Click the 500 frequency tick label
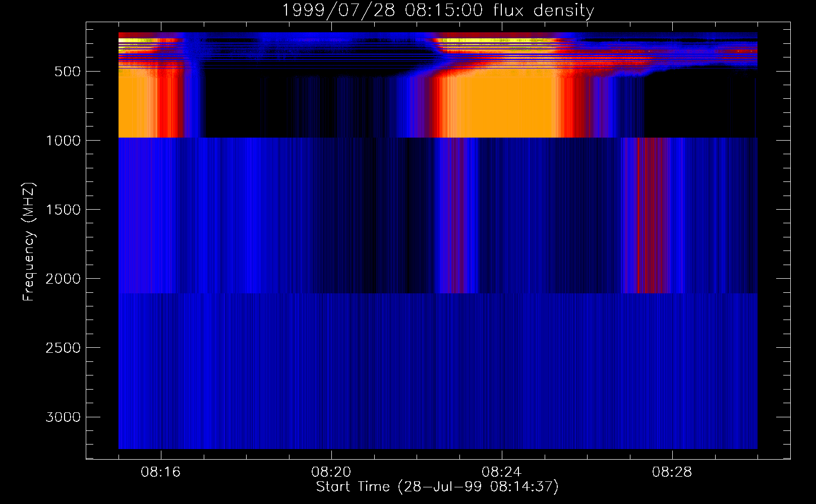Screen dimensions: 816x504 coord(68,72)
